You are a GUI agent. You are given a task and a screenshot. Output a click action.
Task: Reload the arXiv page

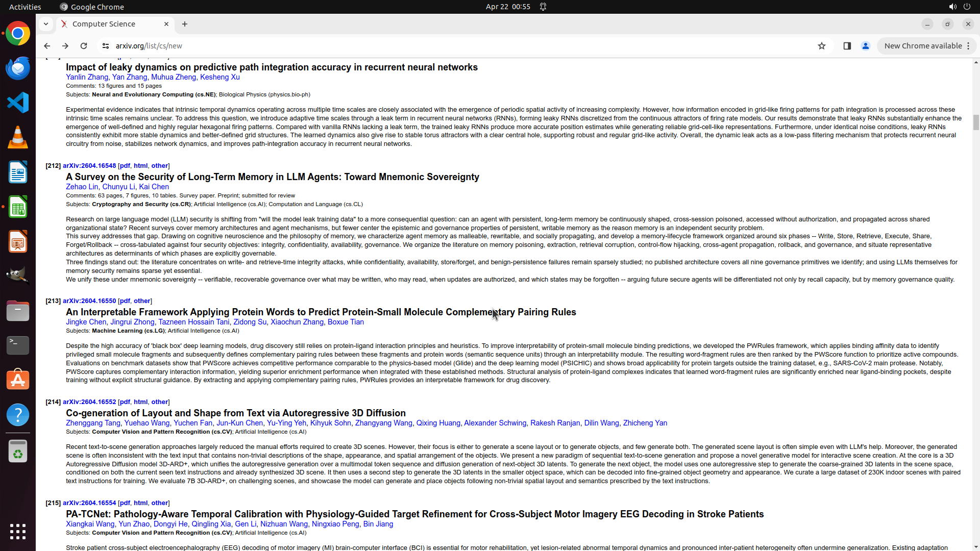84,46
